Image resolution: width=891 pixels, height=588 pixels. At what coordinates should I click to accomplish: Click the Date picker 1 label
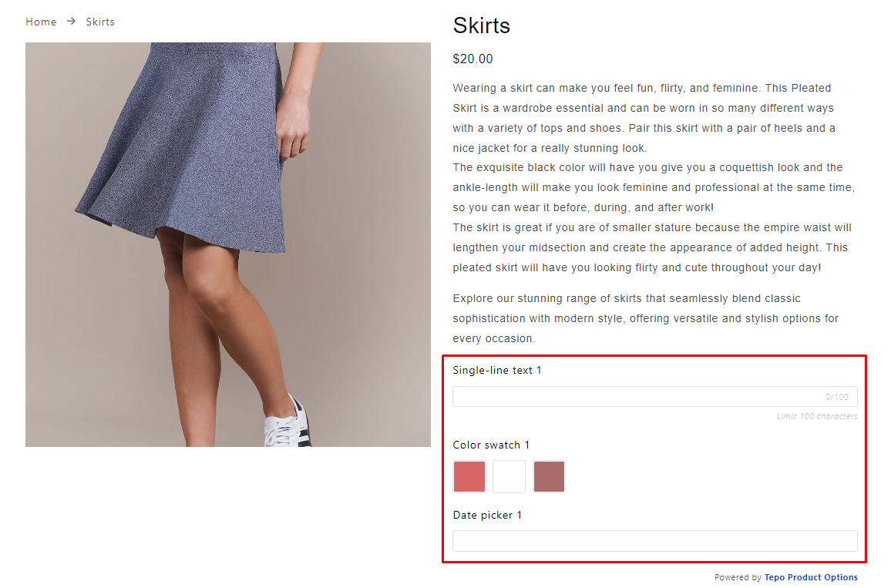coord(487,516)
